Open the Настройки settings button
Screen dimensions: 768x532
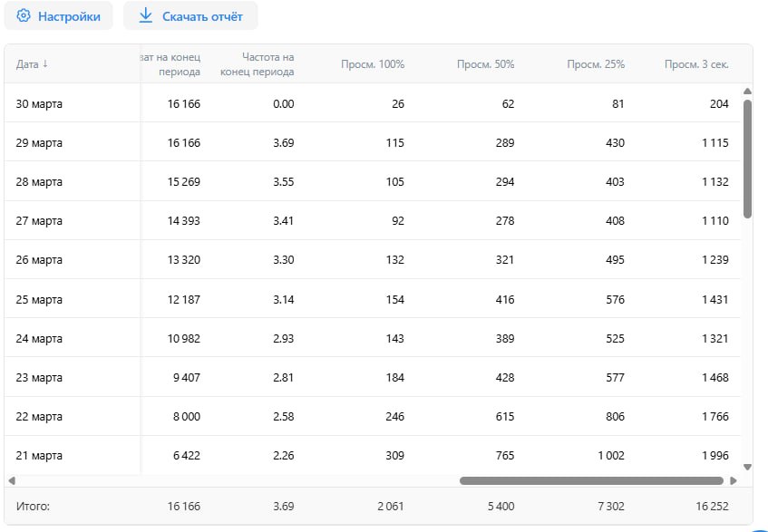[58, 15]
